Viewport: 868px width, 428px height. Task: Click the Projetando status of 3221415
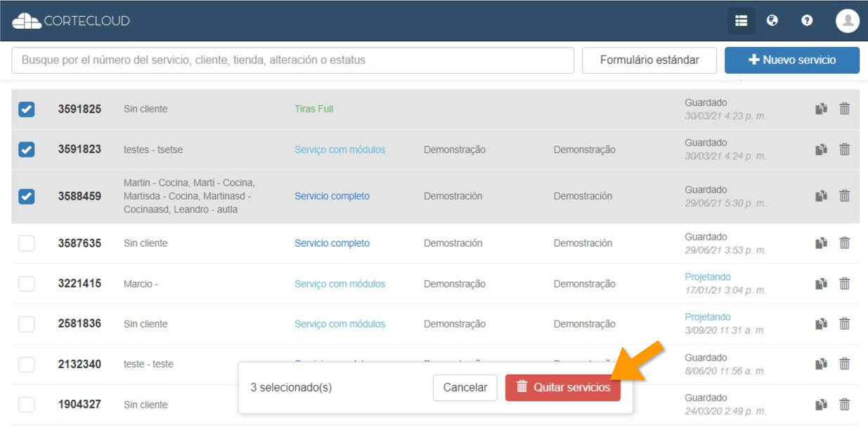coord(708,277)
